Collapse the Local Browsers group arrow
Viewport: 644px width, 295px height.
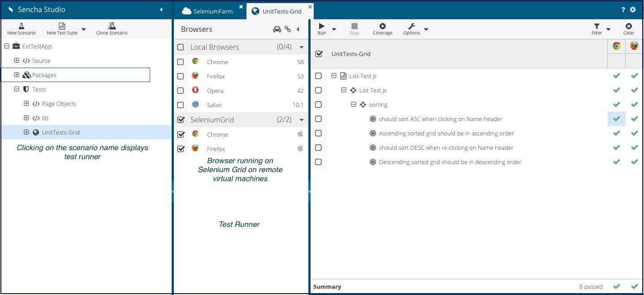302,47
